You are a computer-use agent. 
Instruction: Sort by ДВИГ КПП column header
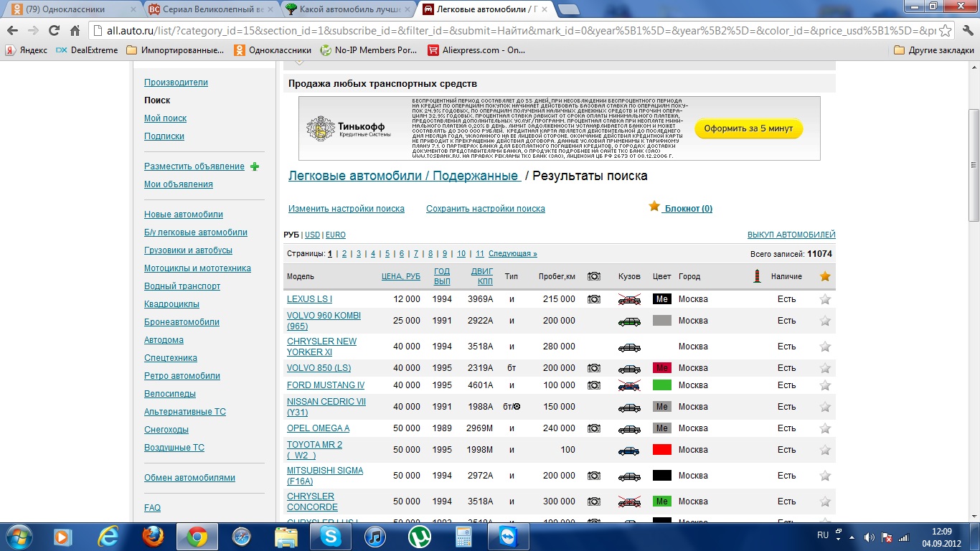pos(482,276)
